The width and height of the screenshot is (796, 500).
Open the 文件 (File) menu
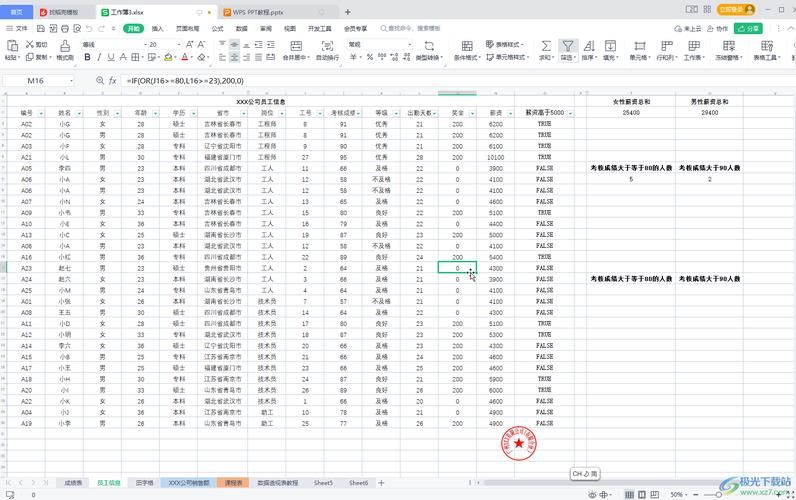(x=17, y=28)
